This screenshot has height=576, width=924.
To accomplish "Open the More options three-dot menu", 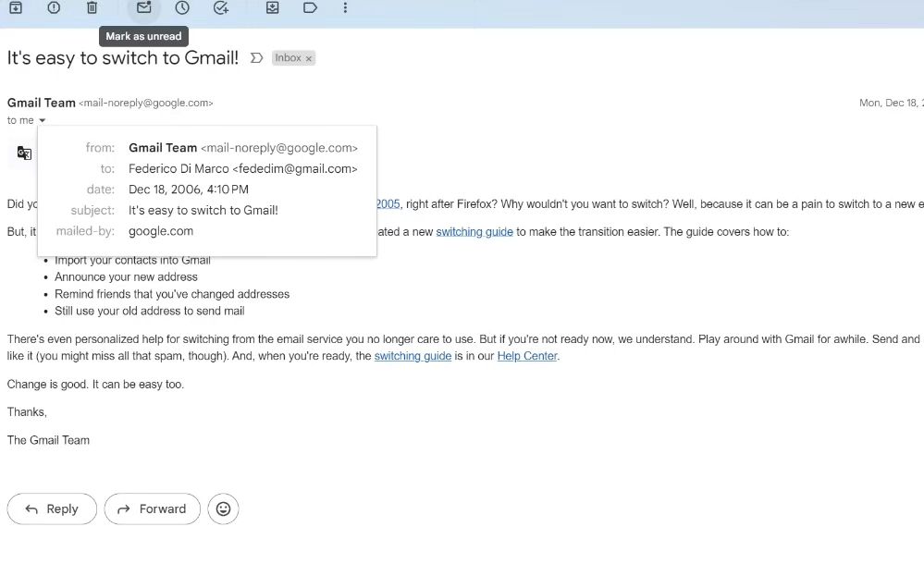I will [345, 7].
